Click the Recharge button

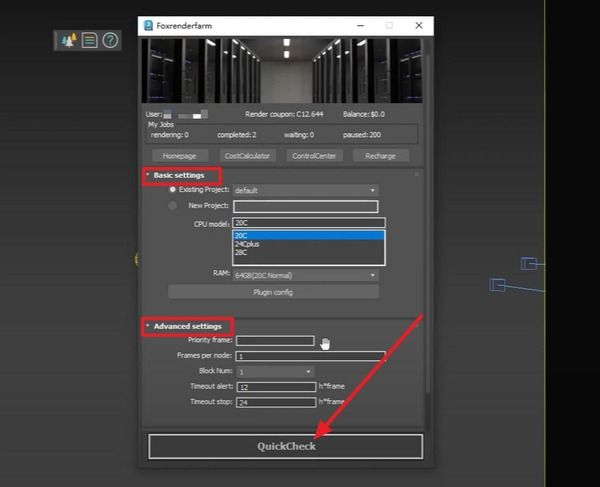[x=380, y=156]
